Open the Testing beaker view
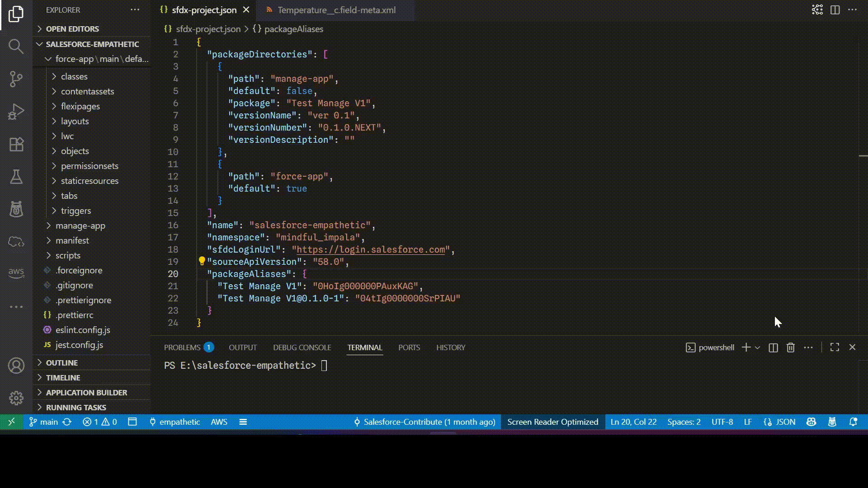 pyautogui.click(x=16, y=177)
